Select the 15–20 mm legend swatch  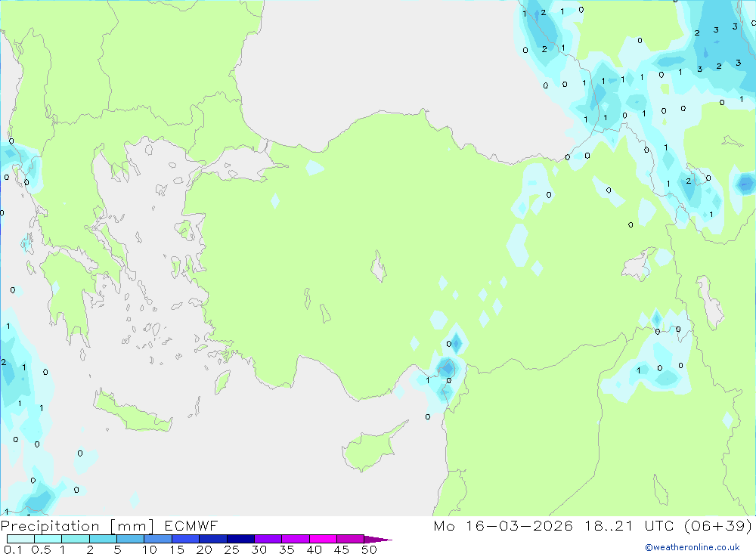point(185,539)
